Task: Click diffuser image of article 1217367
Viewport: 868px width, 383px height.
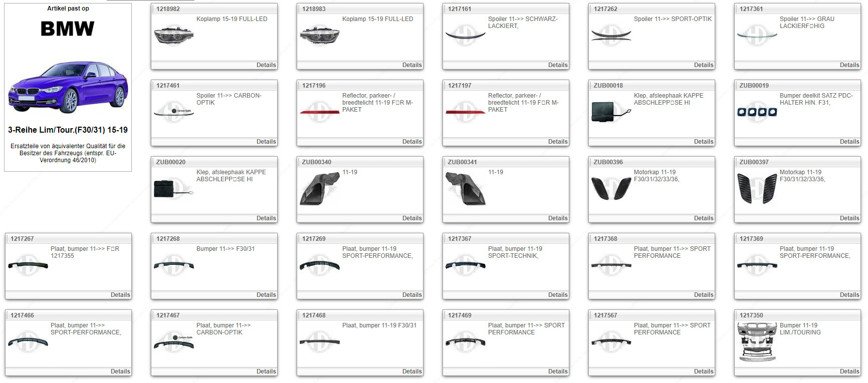Action: (465, 265)
